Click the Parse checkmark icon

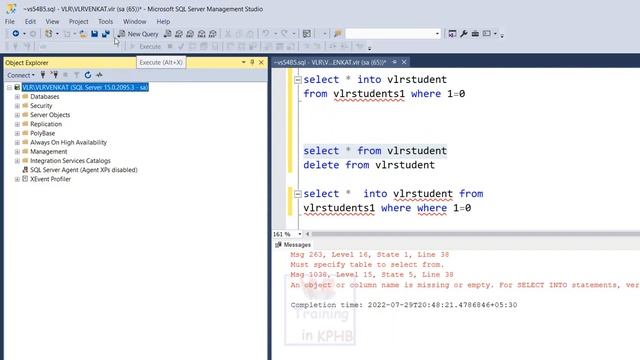click(181, 47)
